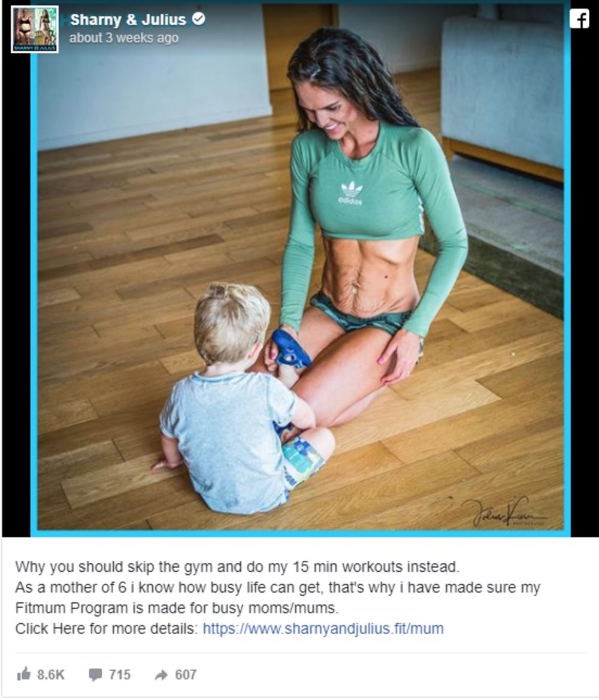599x700 pixels.
Task: Click the Facebook logo icon
Action: click(579, 19)
